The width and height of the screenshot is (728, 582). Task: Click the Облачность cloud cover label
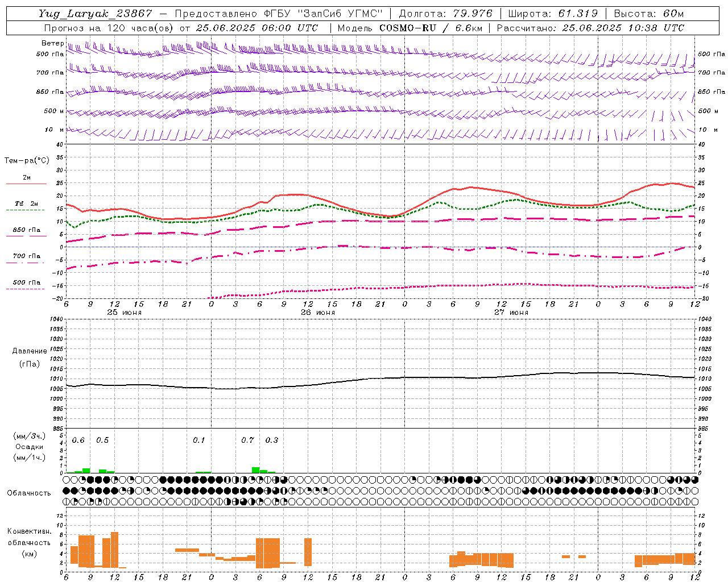[29, 493]
